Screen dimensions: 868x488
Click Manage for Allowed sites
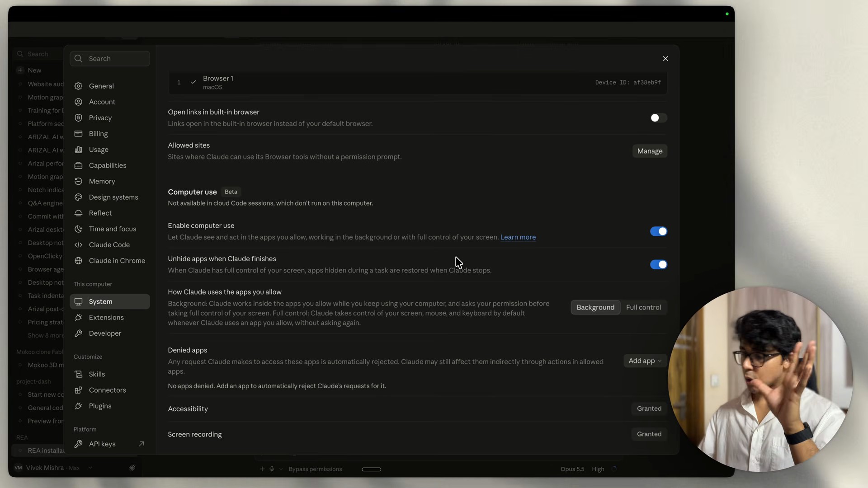(650, 151)
